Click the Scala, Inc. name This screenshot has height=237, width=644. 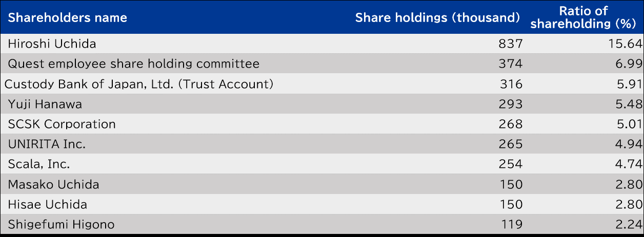39,164
